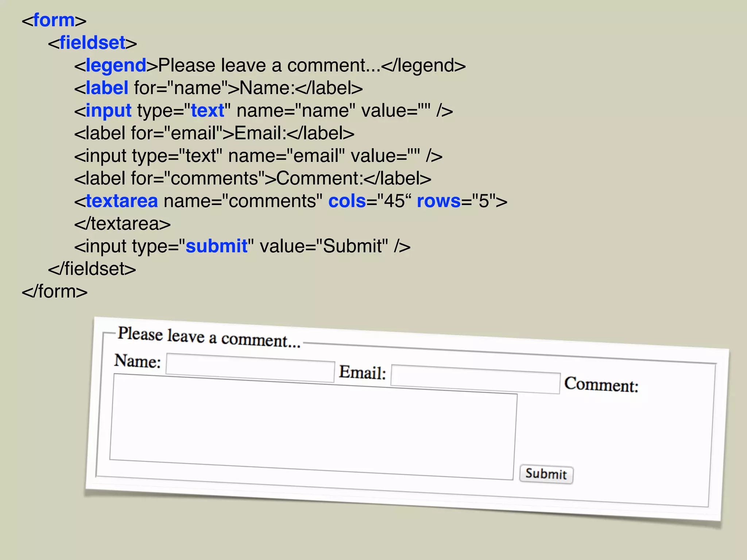
Task: Click into the Name text field
Action: (x=250, y=368)
